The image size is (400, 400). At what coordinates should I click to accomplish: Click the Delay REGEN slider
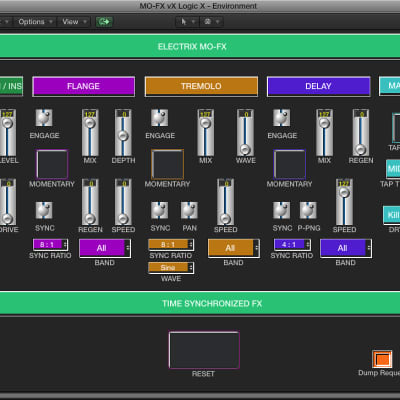point(361,133)
